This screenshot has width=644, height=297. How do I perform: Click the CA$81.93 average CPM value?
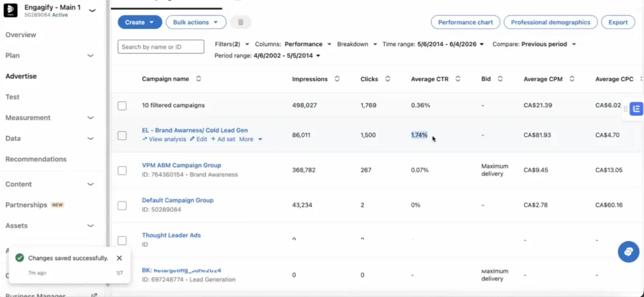(x=538, y=135)
